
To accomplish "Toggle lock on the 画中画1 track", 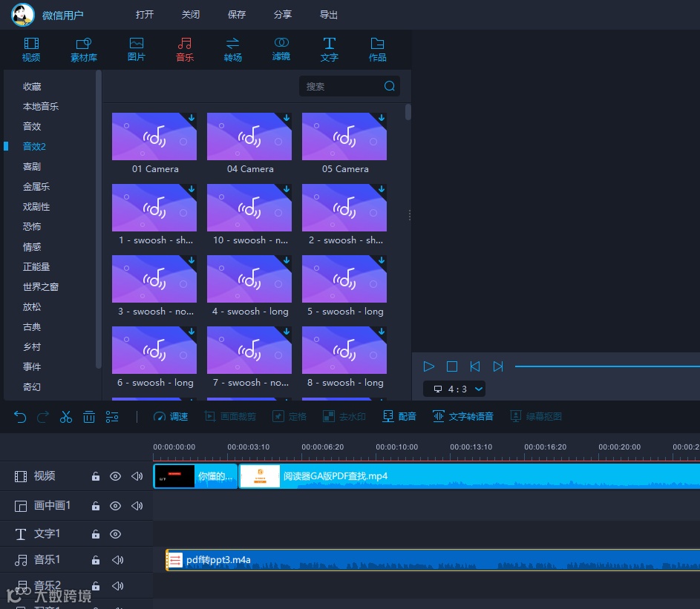I will click(x=96, y=506).
